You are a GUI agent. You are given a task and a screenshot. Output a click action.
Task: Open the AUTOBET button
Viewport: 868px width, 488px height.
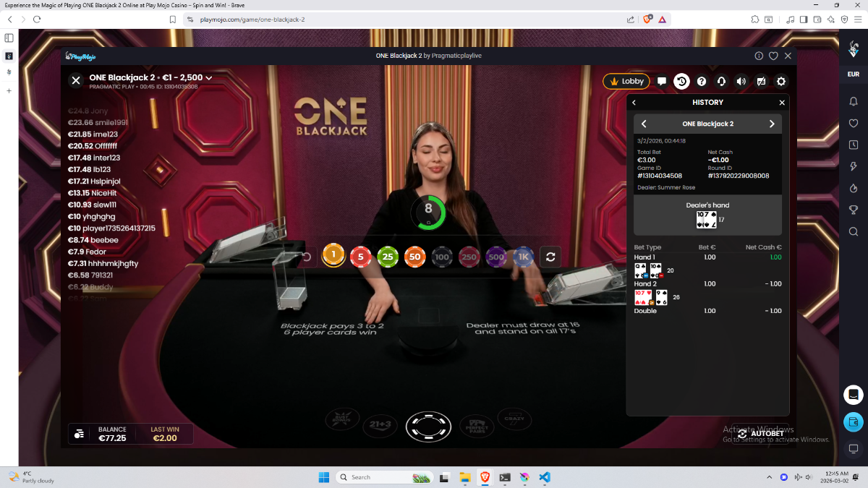761,434
